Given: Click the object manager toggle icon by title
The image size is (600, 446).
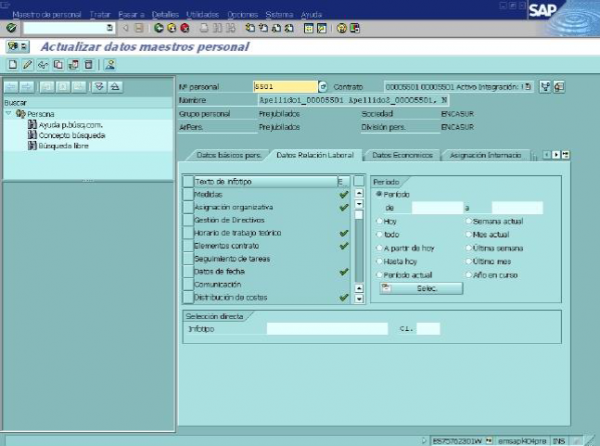Looking at the screenshot, I should (18, 47).
